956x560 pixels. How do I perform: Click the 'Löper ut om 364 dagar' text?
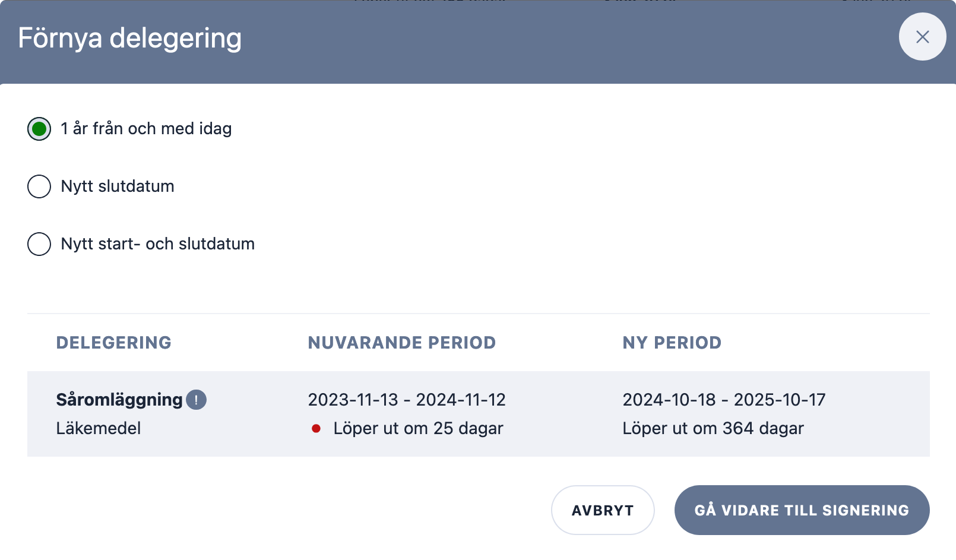[x=713, y=428]
